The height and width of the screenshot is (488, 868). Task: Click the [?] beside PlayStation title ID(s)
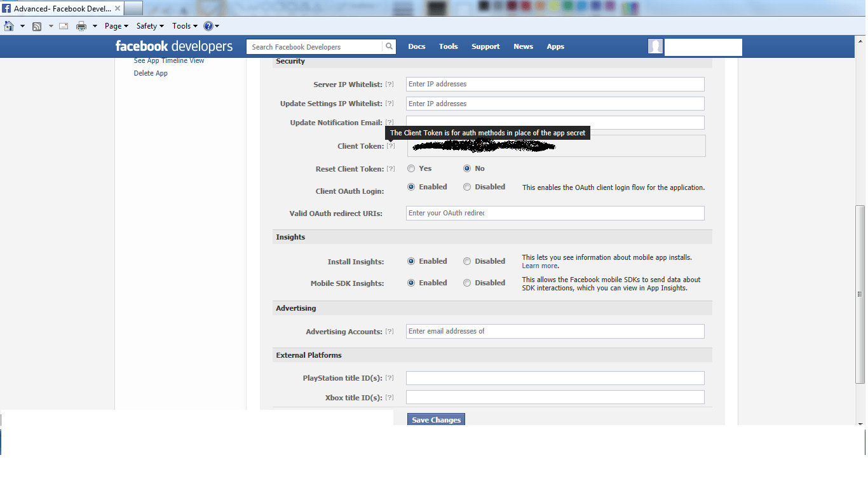pyautogui.click(x=390, y=377)
